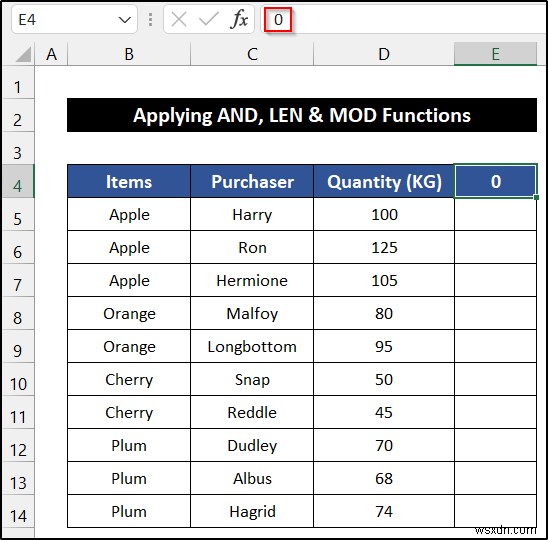Screen dimensions: 548x540
Task: Select row 9 header
Action: pos(17,346)
